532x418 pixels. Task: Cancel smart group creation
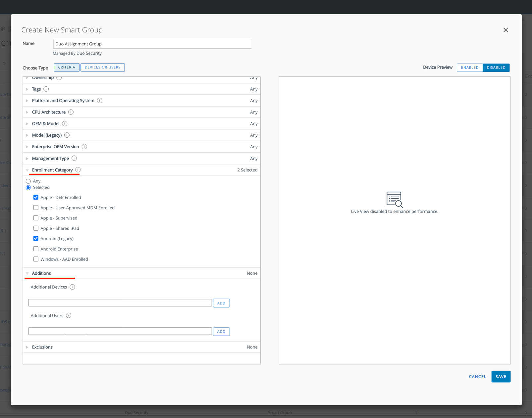(477, 377)
